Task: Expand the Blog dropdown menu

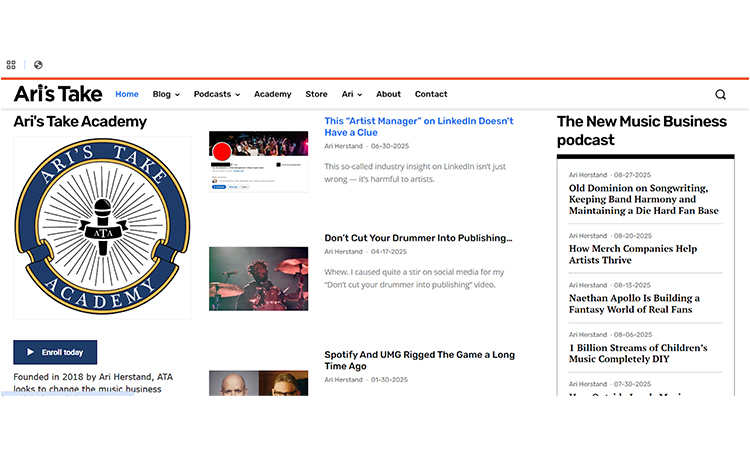Action: click(x=166, y=94)
